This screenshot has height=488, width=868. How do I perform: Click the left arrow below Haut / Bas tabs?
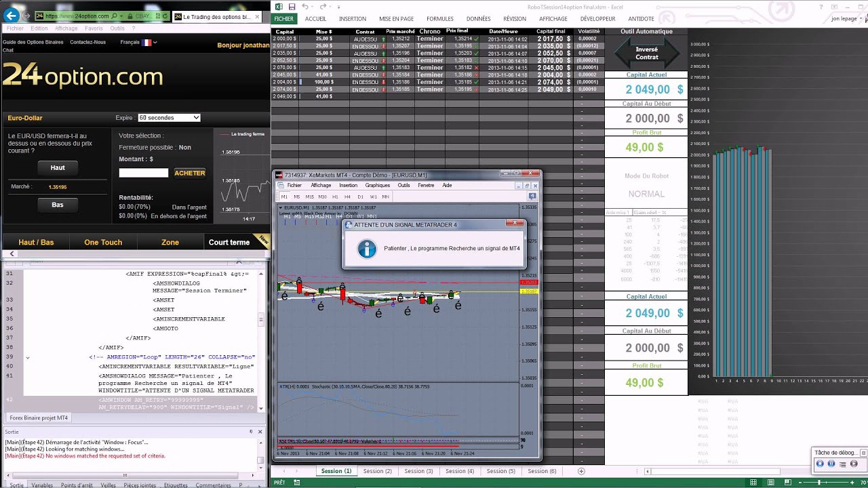(12, 253)
